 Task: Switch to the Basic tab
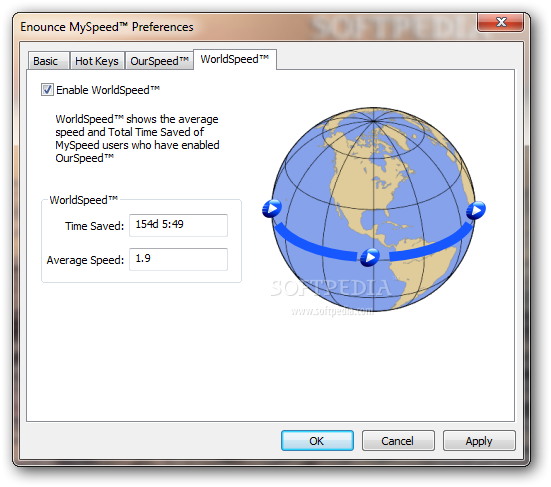tap(48, 61)
